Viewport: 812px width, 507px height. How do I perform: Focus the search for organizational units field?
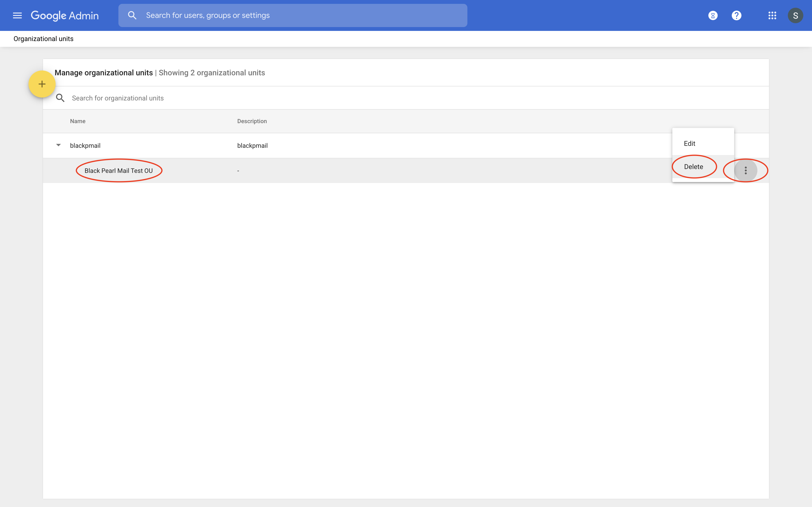[x=235, y=98]
